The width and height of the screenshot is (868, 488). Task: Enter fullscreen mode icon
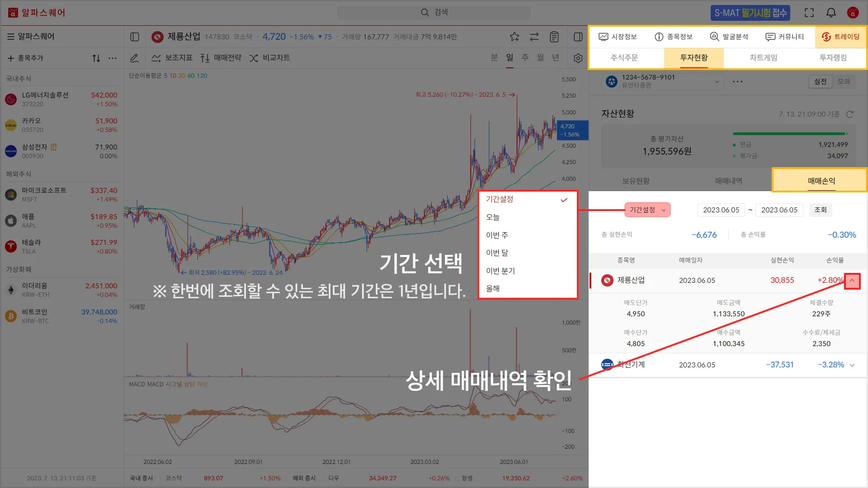tap(809, 13)
